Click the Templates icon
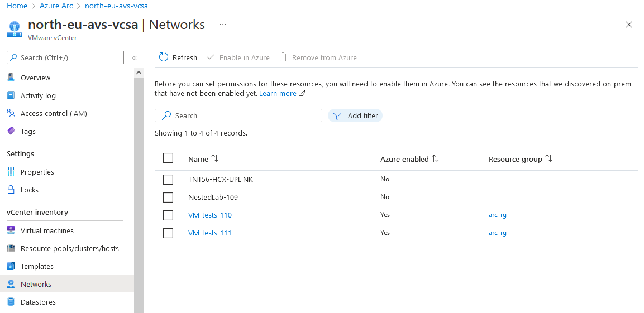 pyautogui.click(x=11, y=266)
